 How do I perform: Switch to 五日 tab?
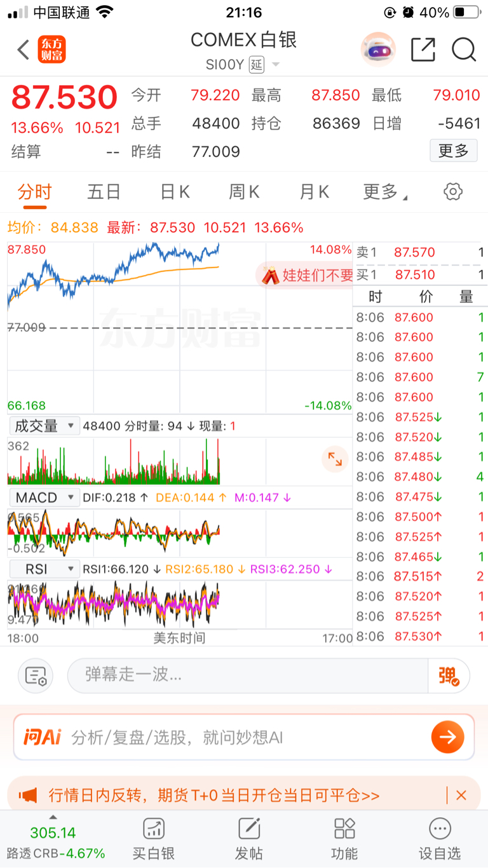pyautogui.click(x=104, y=192)
